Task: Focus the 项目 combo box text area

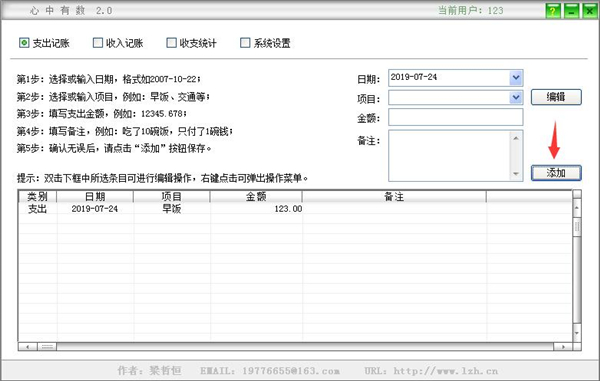Action: pyautogui.click(x=449, y=98)
